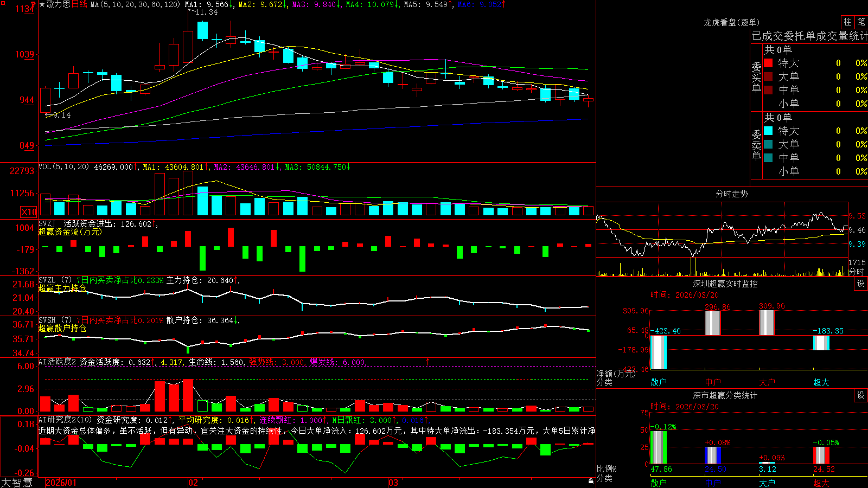Screen dimensions: 868x488
Task: Click the star marker beside 歌力思 stock name
Action: click(42, 4)
